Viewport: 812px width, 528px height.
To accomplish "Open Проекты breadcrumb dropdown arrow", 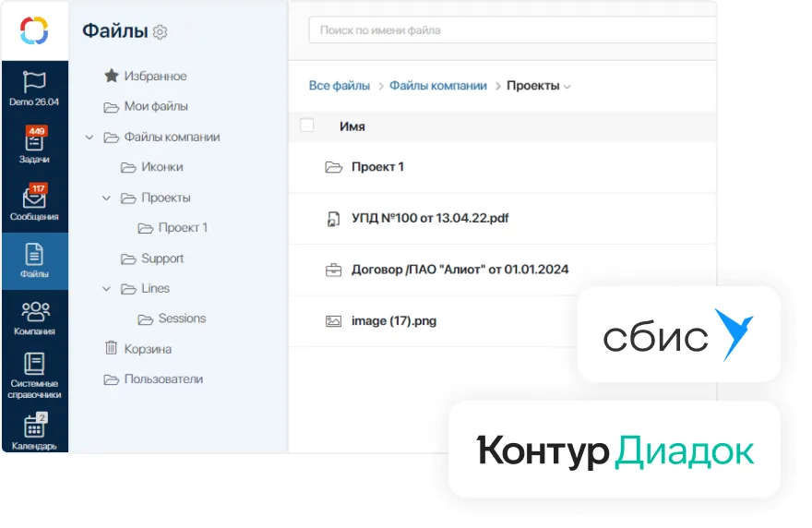I will point(567,87).
